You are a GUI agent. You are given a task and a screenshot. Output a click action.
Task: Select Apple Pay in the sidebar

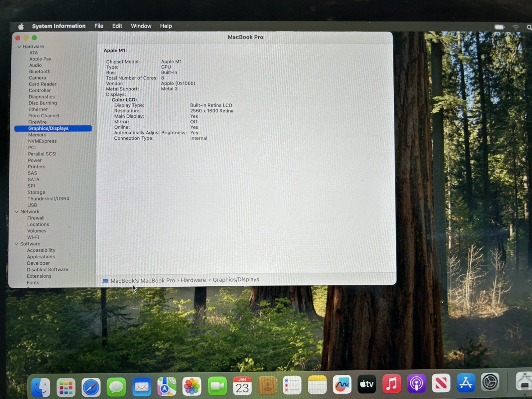pyautogui.click(x=40, y=59)
